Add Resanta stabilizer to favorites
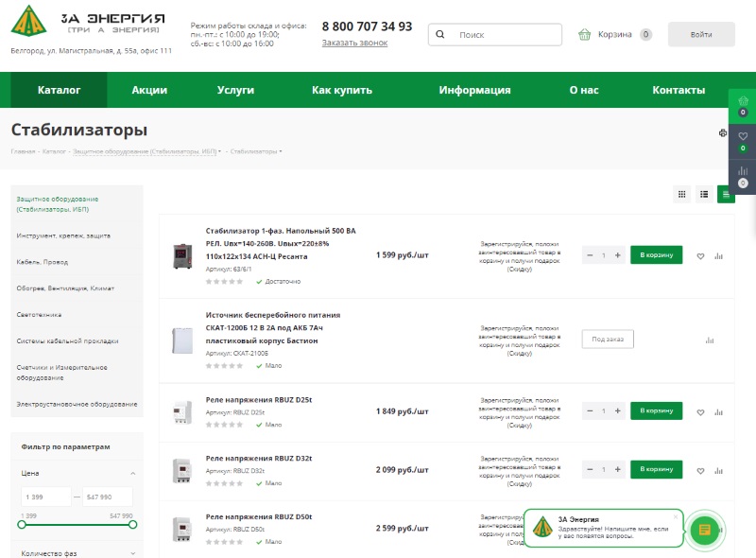Viewport: 756px width, 558px height. coord(700,255)
